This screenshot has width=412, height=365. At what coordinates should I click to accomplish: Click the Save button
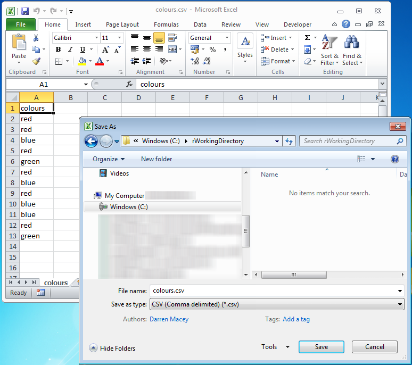point(321,347)
